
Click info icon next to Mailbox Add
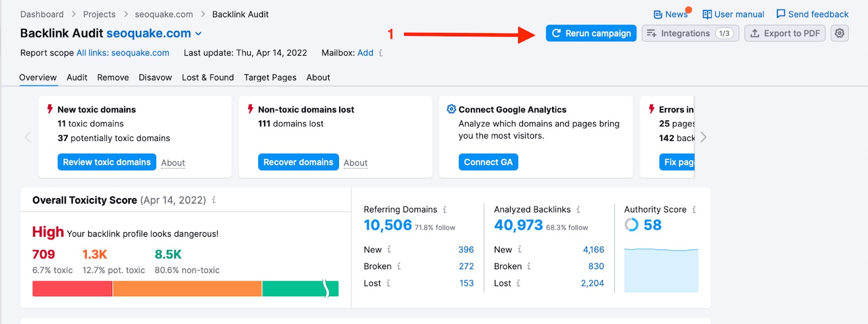tap(380, 53)
